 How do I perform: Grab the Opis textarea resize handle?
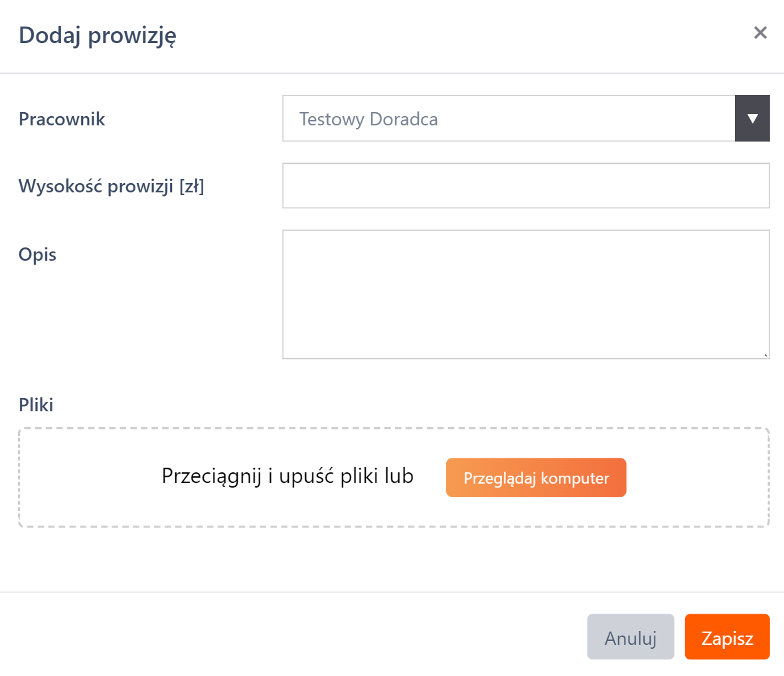coord(765,355)
